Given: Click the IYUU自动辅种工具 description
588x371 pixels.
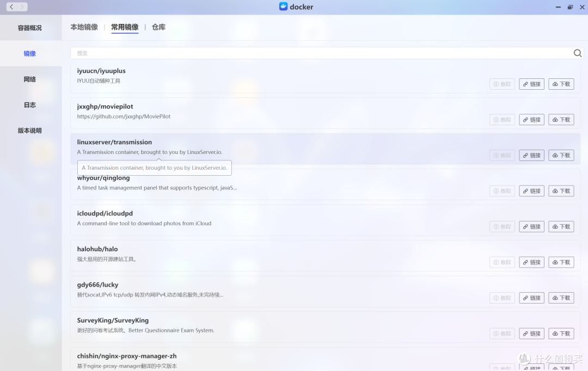Looking at the screenshot, I should tap(99, 81).
